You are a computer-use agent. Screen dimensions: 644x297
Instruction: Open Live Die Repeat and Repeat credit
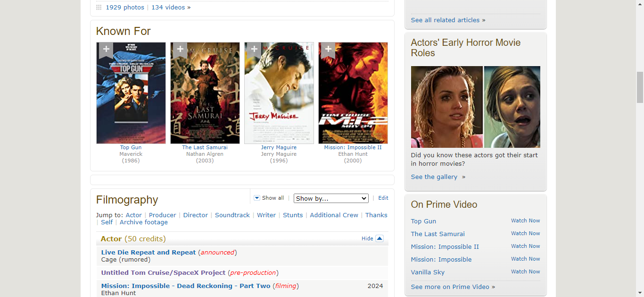point(149,253)
